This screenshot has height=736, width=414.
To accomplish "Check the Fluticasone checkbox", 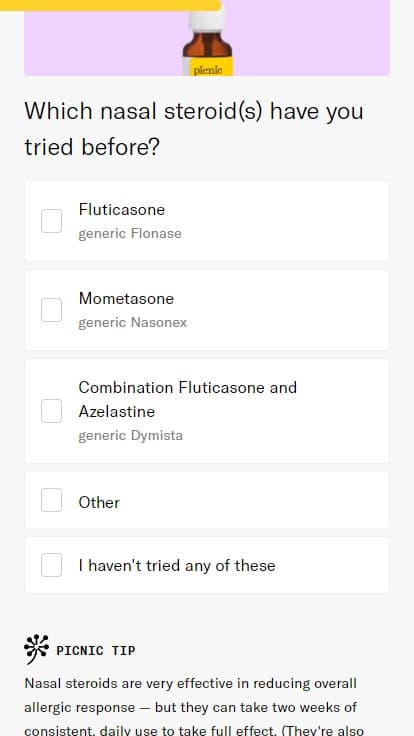I will [x=51, y=221].
